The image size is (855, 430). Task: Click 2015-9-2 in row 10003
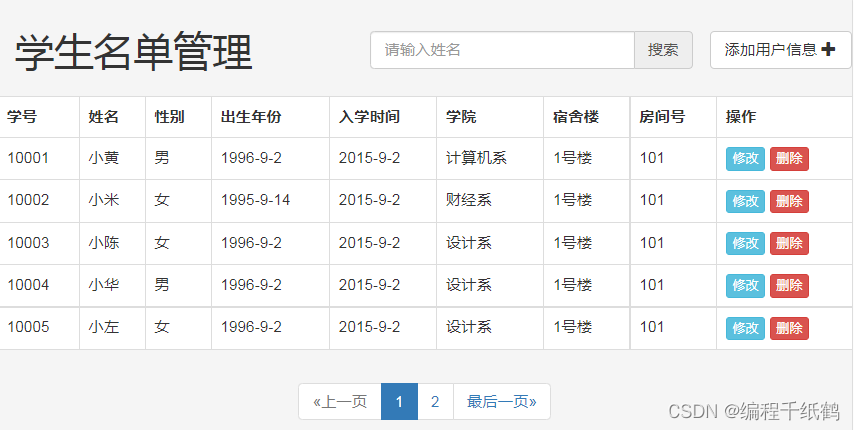369,243
